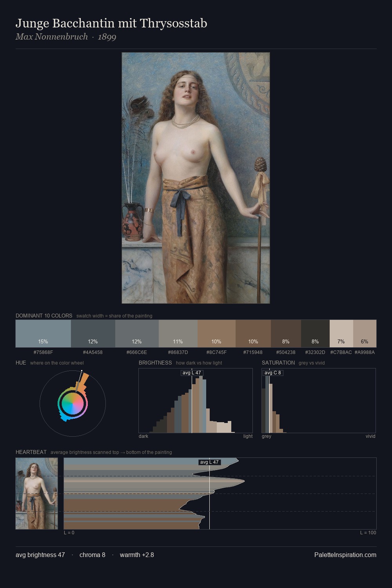Click the 'vivid' axis label
This screenshot has width=392, height=588.
point(370,436)
